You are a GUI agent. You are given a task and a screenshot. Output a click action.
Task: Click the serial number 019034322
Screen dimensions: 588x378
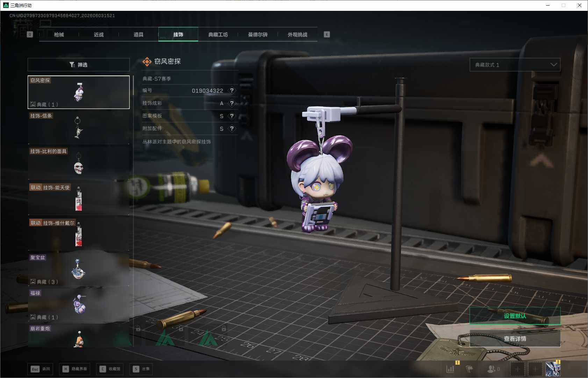(x=207, y=91)
